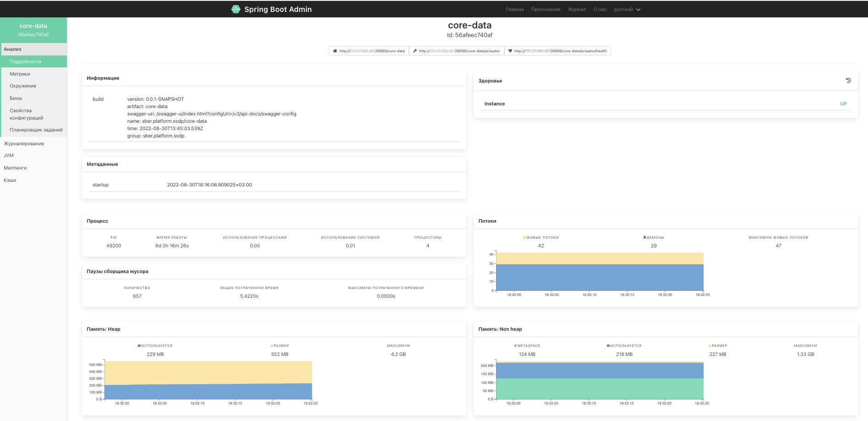The image size is (868, 421).
Task: Open the core-data/actuator URL link
Action: pyautogui.click(x=456, y=51)
